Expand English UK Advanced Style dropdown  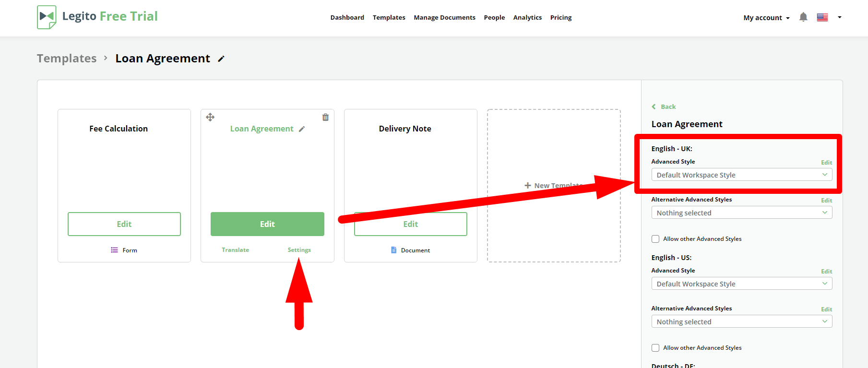(x=741, y=175)
